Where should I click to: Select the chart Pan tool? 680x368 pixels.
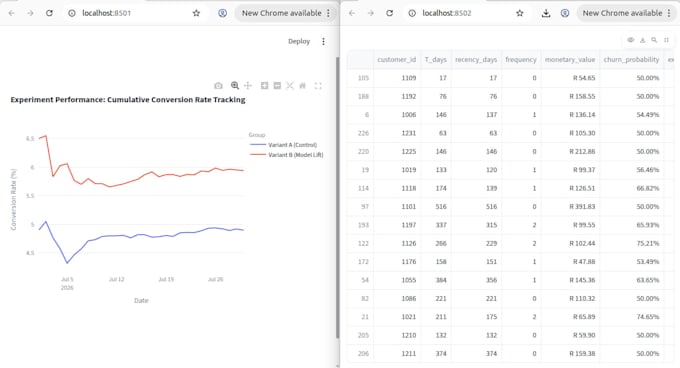pyautogui.click(x=248, y=86)
